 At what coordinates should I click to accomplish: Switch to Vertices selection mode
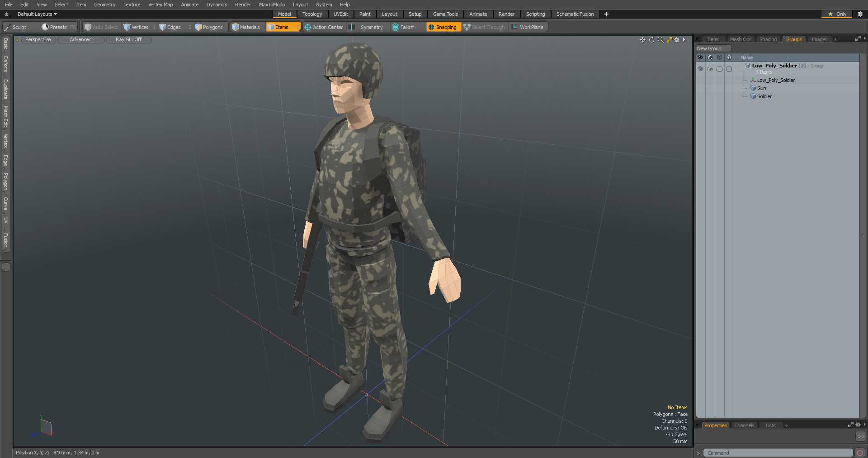click(x=139, y=27)
